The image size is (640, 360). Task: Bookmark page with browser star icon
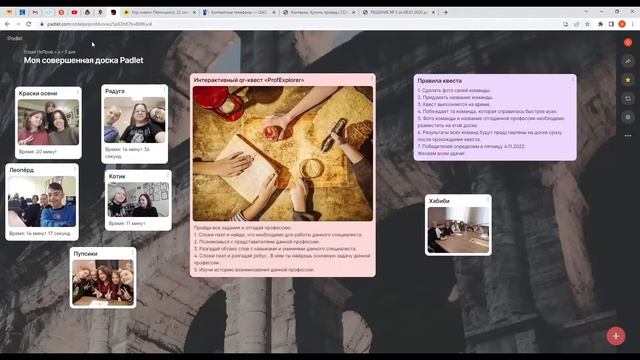point(587,24)
